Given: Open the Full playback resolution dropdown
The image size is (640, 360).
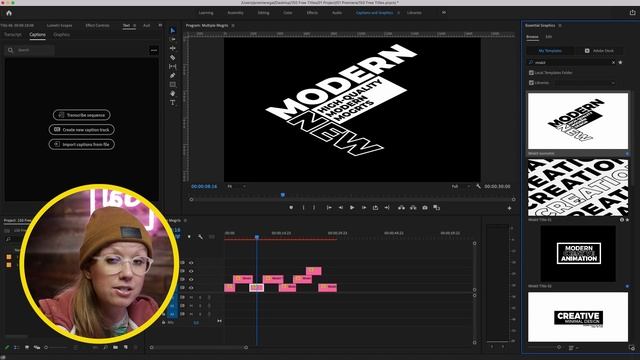Looking at the screenshot, I should (460, 186).
